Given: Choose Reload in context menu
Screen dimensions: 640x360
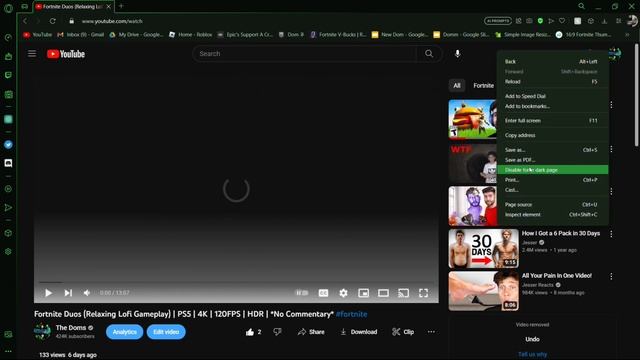Looking at the screenshot, I should point(553,82).
